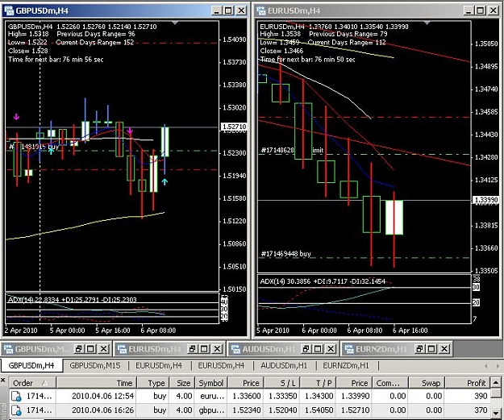This screenshot has height=420, width=504.
Task: Click stop loss value 1.33350
Action: pyautogui.click(x=283, y=397)
